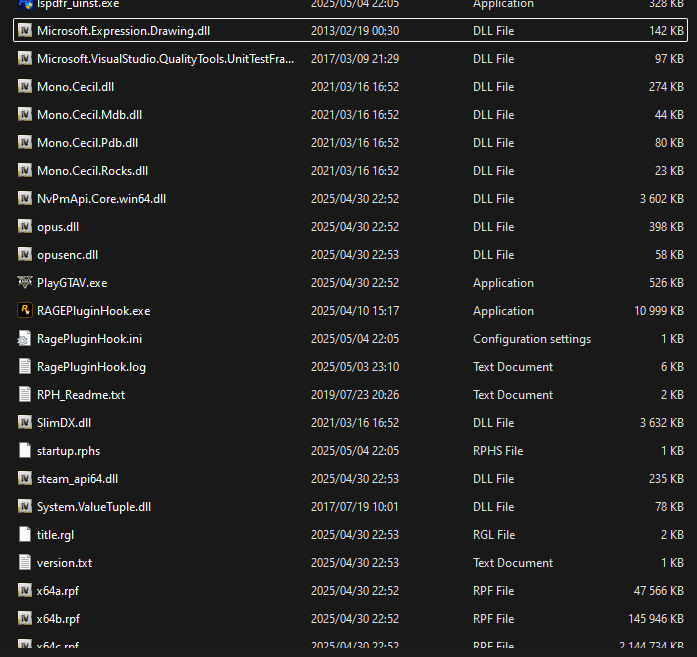The height and width of the screenshot is (657, 697).
Task: Click the RAGEPluginHook.exe Rockstar icon
Action: click(24, 310)
